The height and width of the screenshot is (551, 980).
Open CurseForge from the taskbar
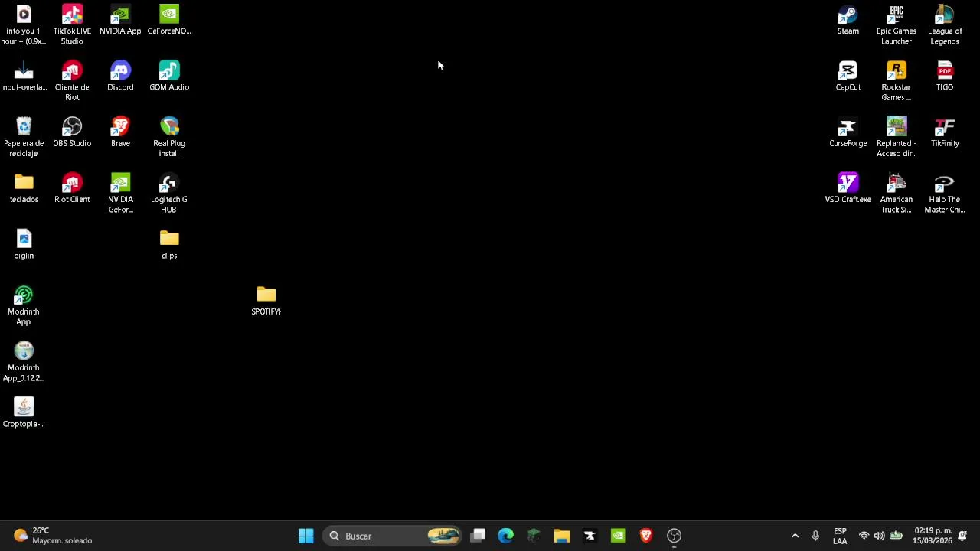click(590, 536)
